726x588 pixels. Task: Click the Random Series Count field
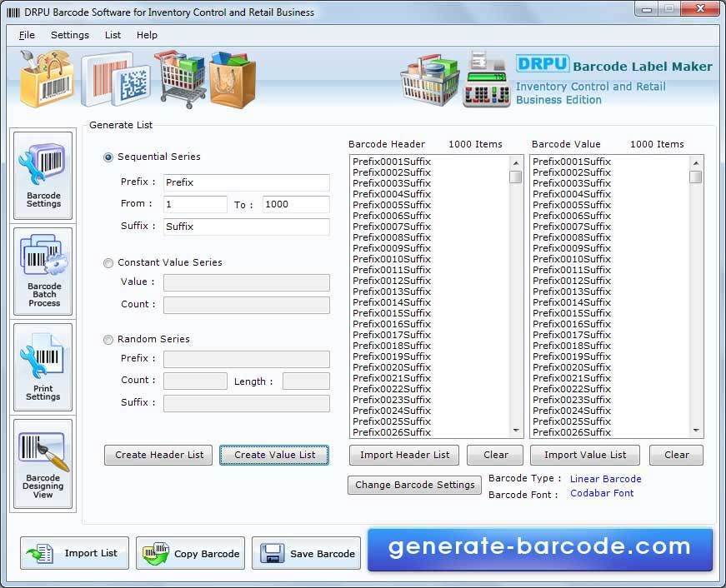pos(195,381)
